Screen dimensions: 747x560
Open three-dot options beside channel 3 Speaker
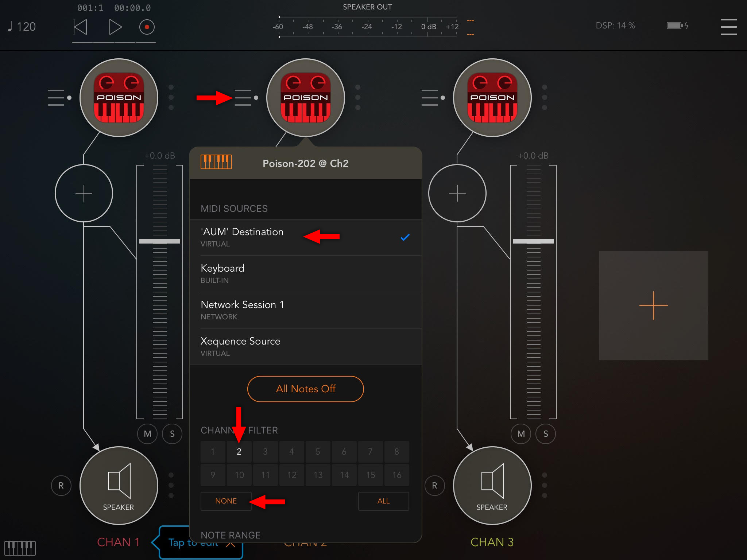click(545, 485)
